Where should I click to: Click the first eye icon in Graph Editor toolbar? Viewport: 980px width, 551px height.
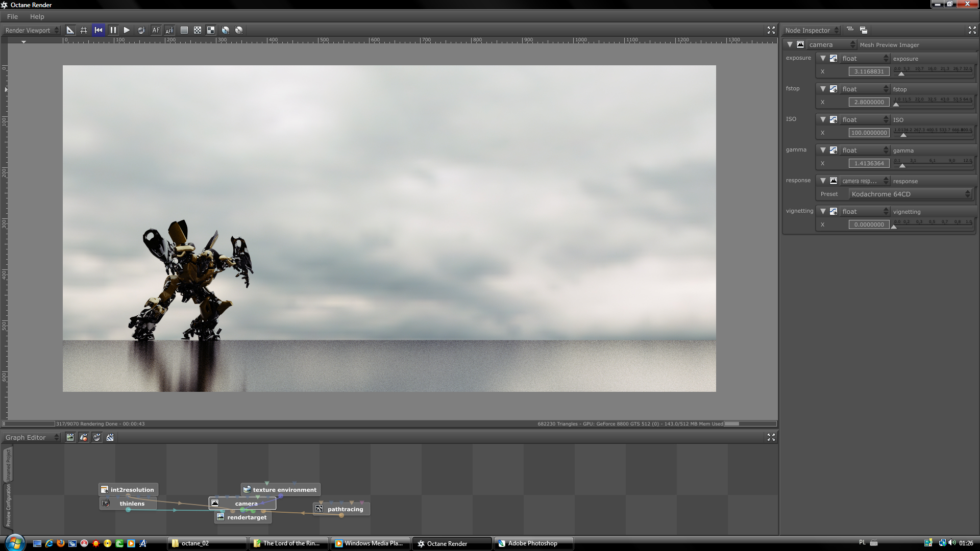[x=70, y=437]
